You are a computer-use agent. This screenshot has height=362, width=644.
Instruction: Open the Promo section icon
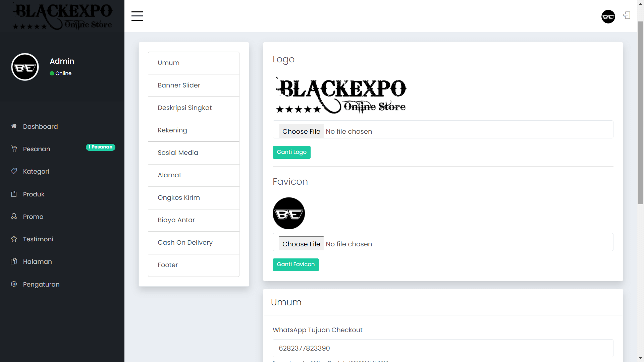[x=14, y=217]
